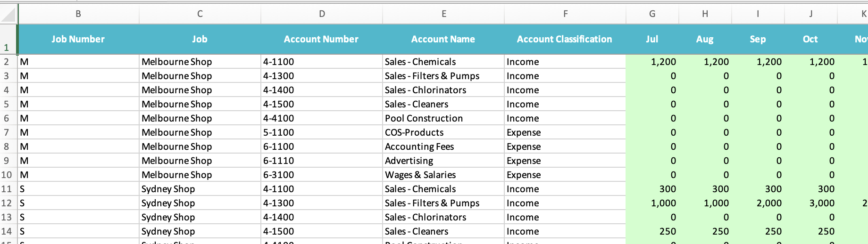Select account number 5-1100
Image resolution: width=868 pixels, height=244 pixels.
(x=322, y=132)
